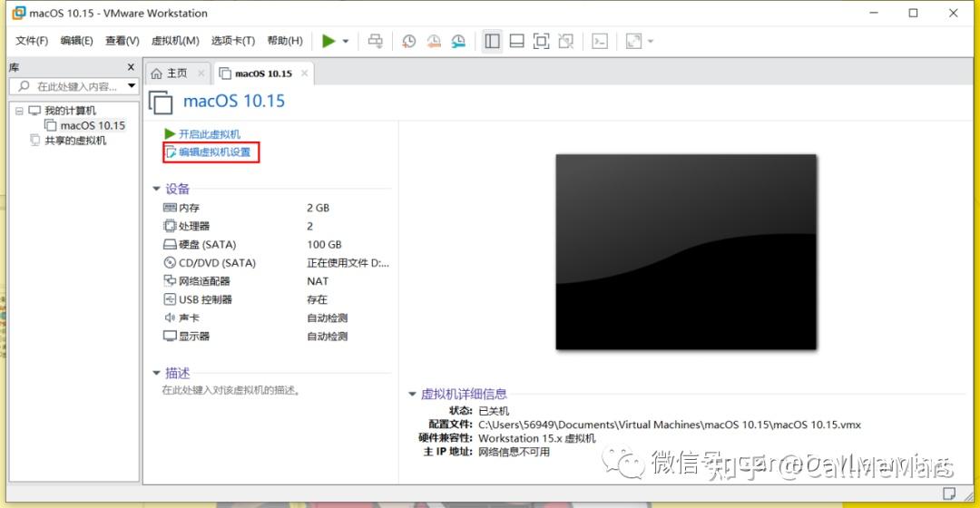The image size is (980, 508).
Task: Collapse the 我的计算机 tree node
Action: click(x=19, y=111)
